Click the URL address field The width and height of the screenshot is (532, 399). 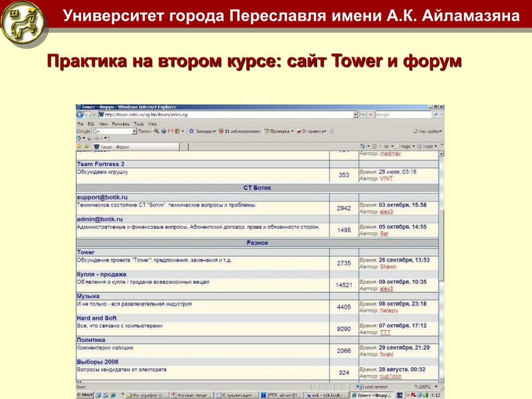point(225,115)
